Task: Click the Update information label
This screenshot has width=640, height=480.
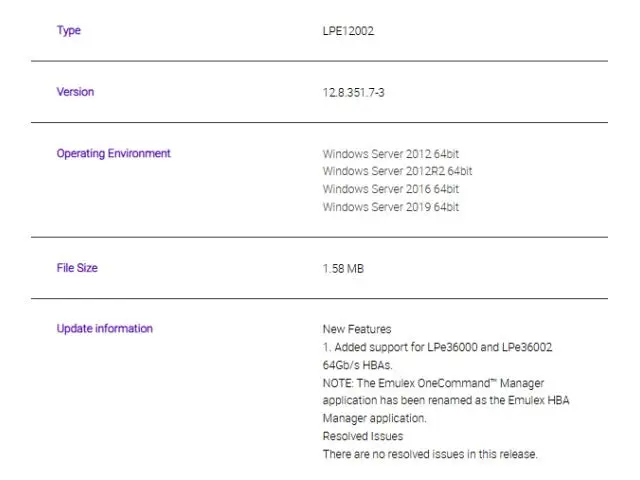Action: tap(104, 328)
